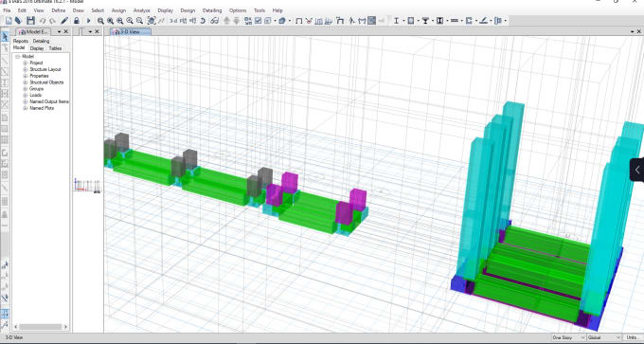Open the Options menu

pyautogui.click(x=238, y=10)
